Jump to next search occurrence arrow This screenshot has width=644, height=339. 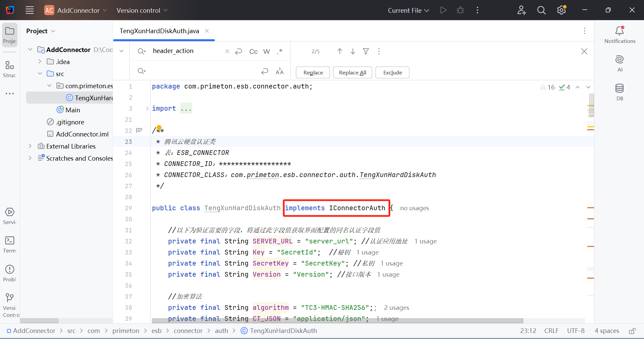353,51
